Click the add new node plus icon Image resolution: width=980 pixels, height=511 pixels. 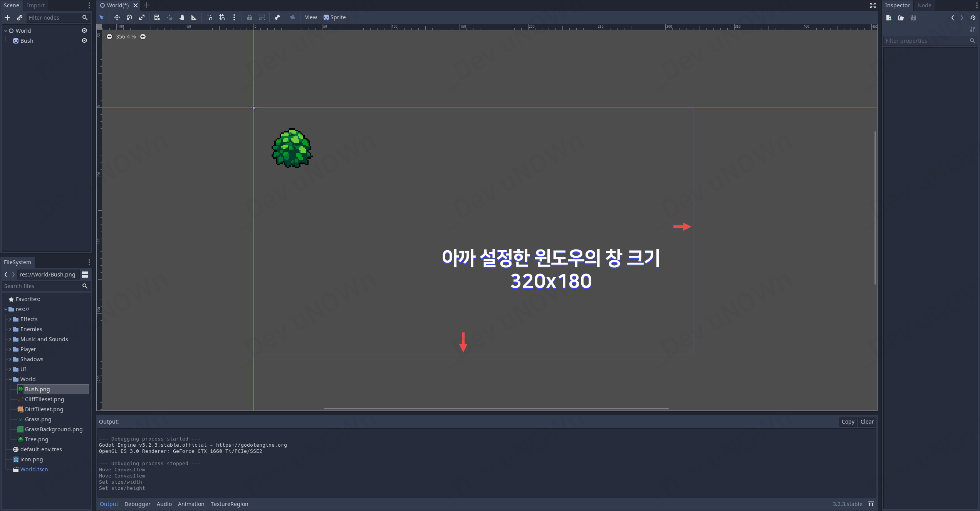pyautogui.click(x=7, y=18)
